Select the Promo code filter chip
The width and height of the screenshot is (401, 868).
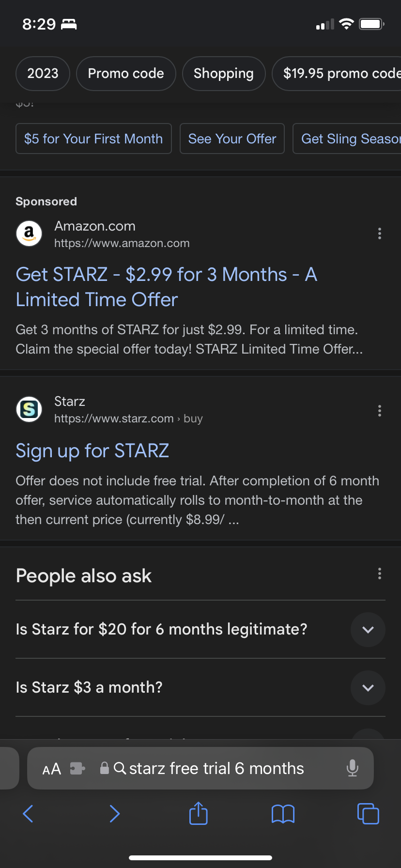[x=126, y=74]
